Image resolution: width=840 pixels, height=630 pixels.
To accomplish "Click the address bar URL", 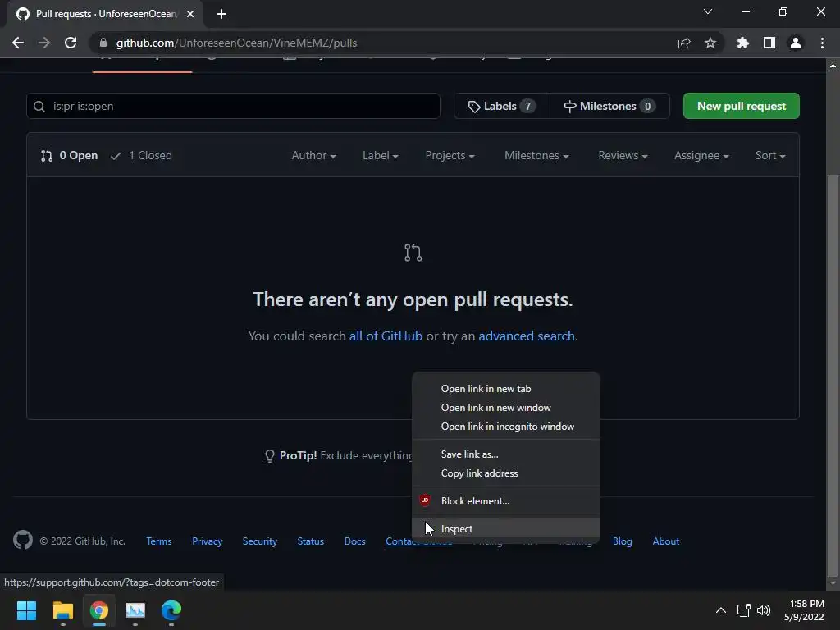I will click(236, 43).
